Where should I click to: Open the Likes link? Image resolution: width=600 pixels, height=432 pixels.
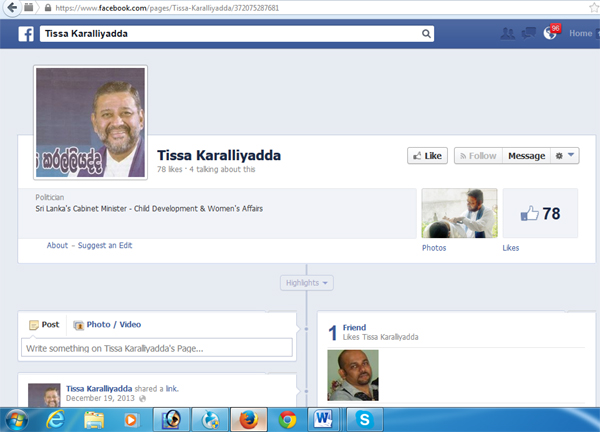tap(511, 248)
